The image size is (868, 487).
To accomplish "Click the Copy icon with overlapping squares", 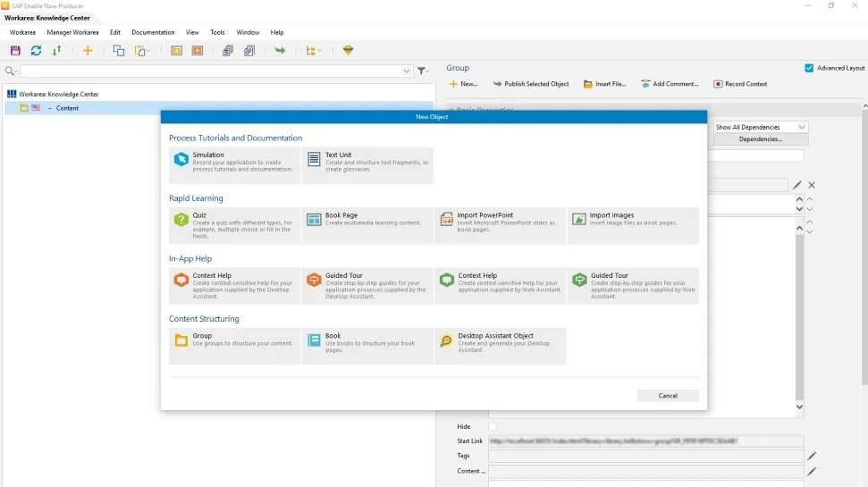I will coord(119,50).
